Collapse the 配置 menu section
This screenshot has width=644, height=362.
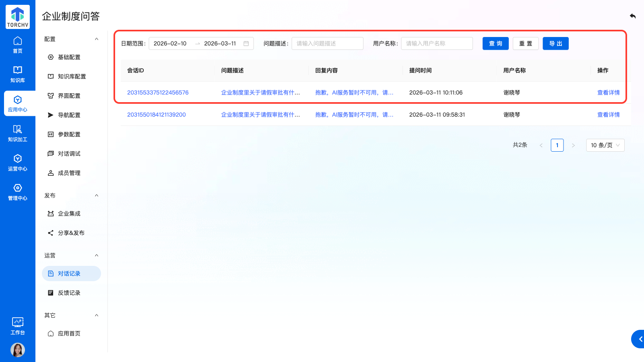click(97, 39)
